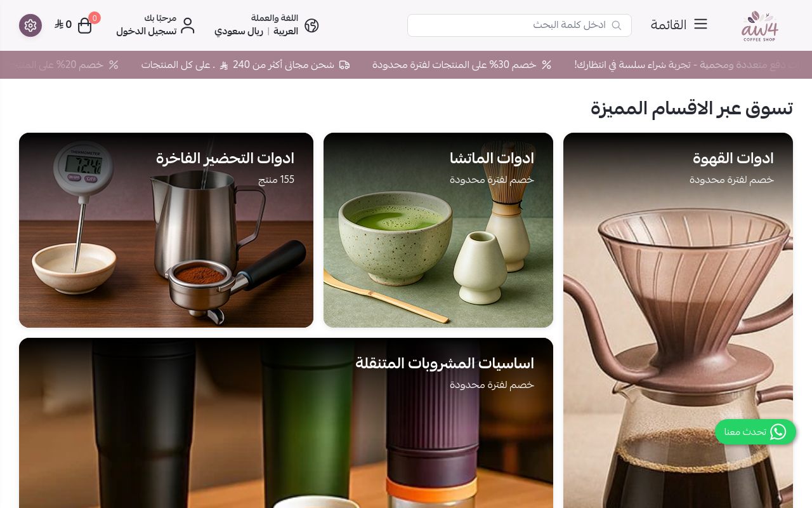The height and width of the screenshot is (508, 812).
Task: Click the globe language and currency icon
Action: point(311,25)
